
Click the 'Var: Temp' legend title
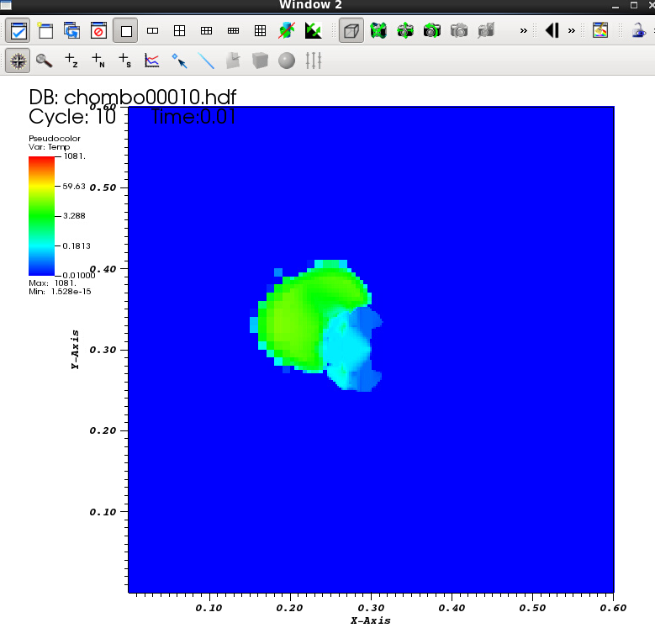coord(49,147)
